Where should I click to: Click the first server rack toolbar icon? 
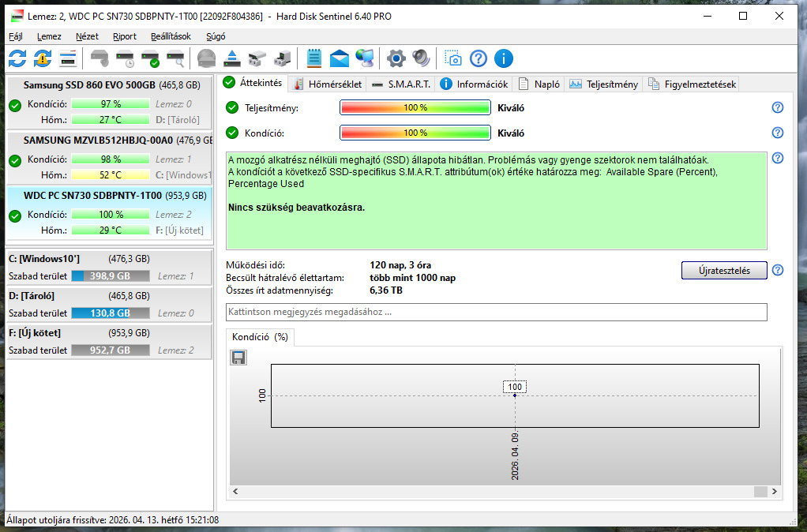click(x=257, y=58)
